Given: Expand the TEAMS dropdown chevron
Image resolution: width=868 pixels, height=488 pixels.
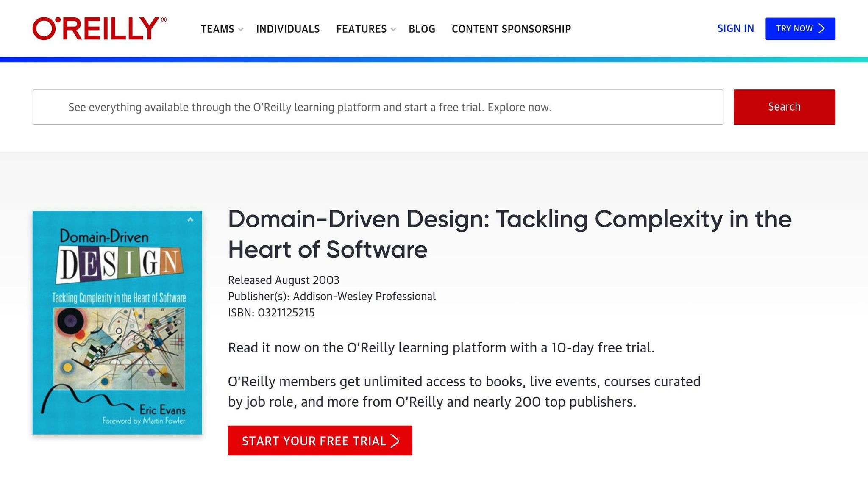Looking at the screenshot, I should [242, 30].
